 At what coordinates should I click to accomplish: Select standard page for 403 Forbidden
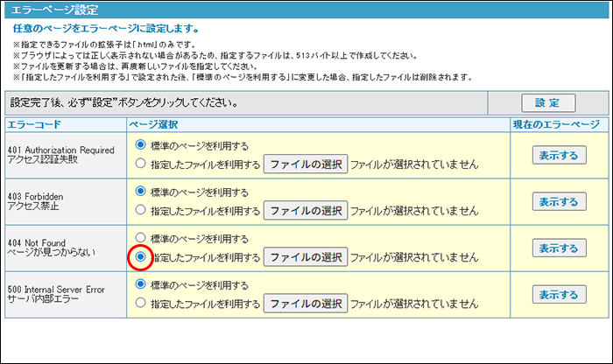pos(140,192)
